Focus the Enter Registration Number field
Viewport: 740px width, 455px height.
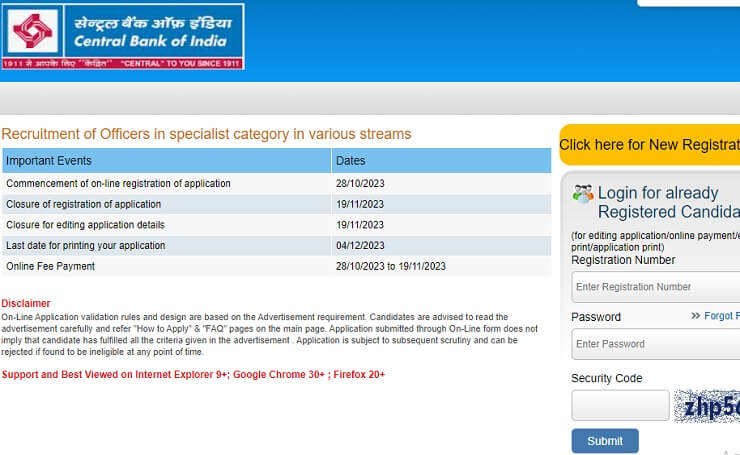[656, 287]
